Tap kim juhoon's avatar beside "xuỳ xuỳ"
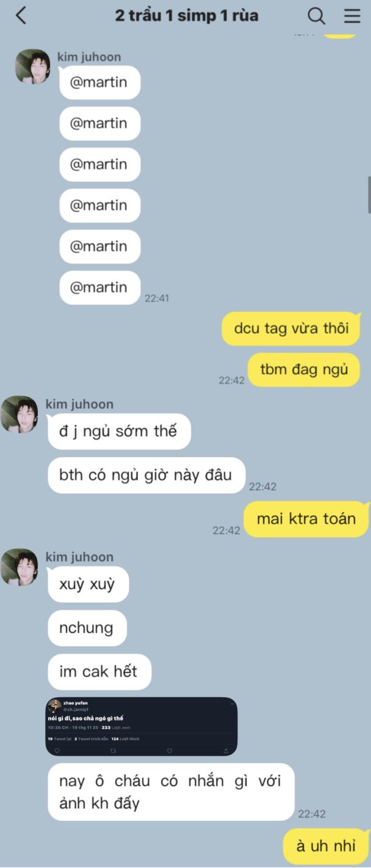 tap(20, 567)
